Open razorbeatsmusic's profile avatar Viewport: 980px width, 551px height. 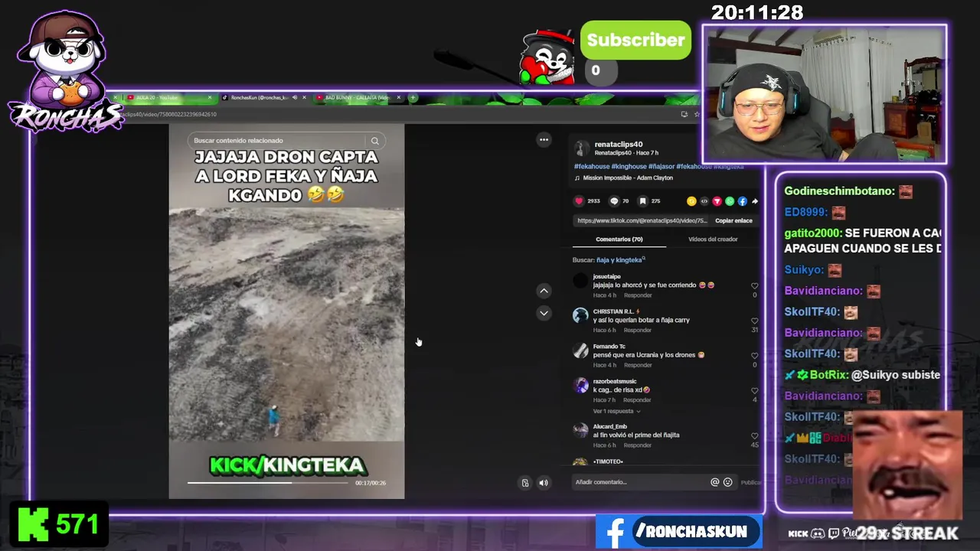pos(580,385)
